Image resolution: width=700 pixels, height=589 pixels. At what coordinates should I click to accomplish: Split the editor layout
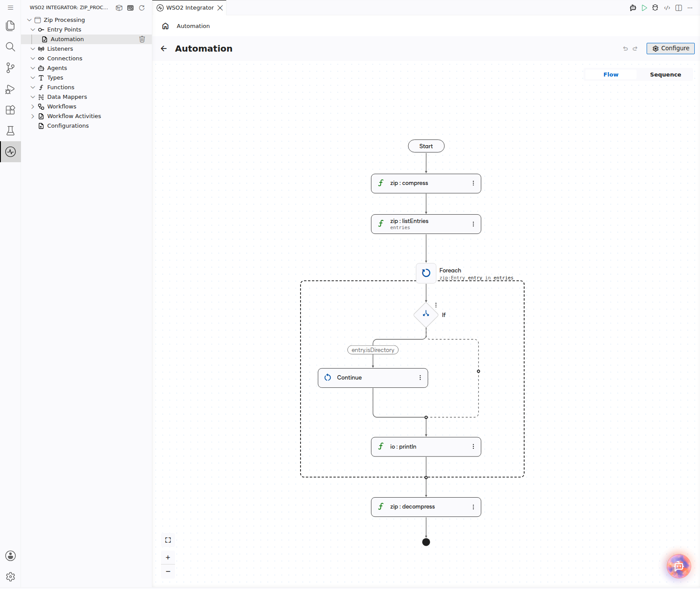tap(679, 8)
